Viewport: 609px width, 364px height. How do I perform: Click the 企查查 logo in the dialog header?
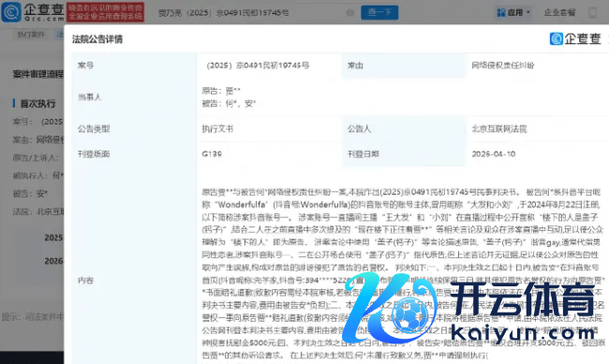[575, 38]
